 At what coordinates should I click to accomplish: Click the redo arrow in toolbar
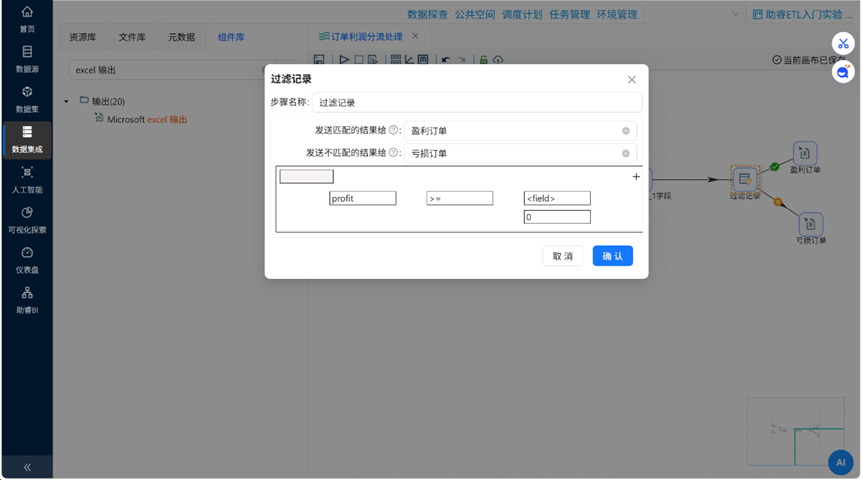(461, 59)
